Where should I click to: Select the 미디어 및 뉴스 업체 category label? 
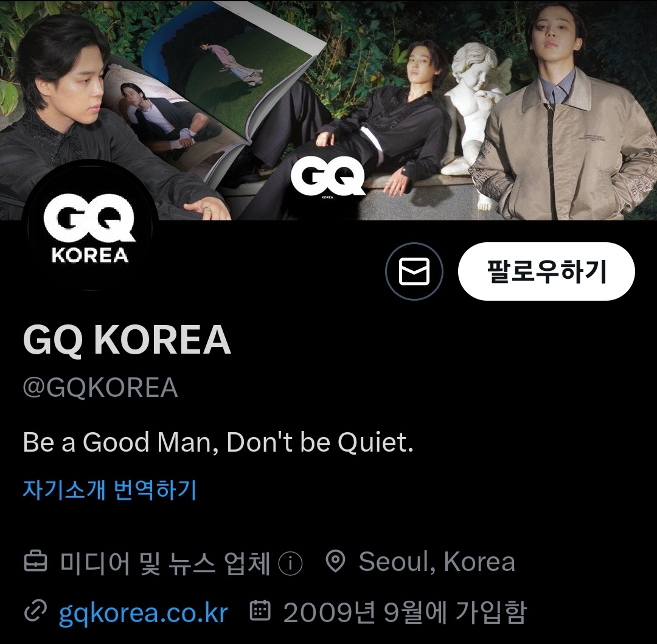(165, 562)
